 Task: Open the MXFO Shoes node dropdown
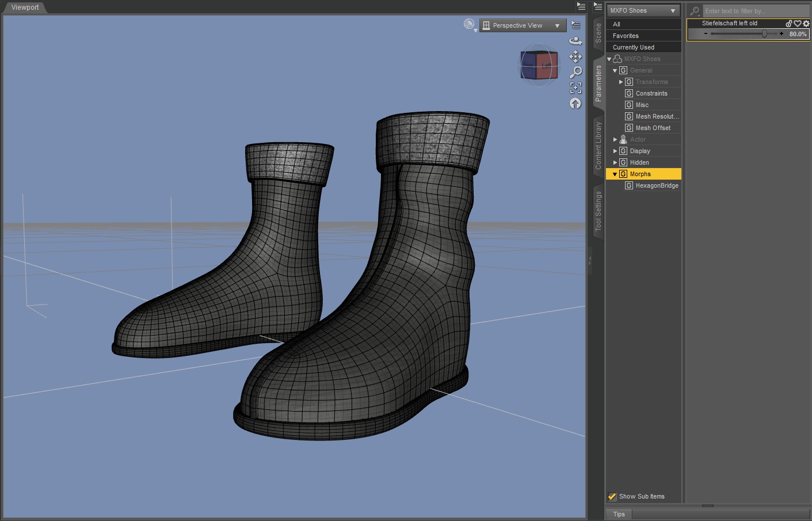(643, 10)
